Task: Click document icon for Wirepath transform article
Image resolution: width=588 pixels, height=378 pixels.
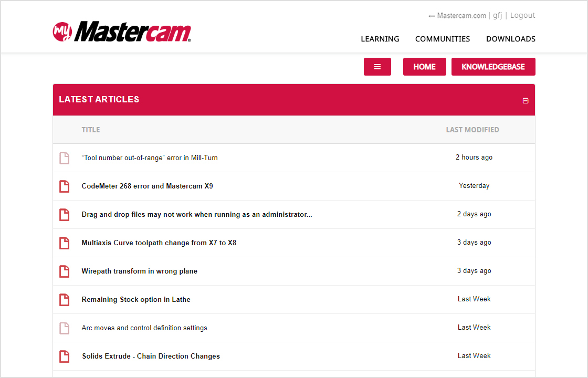Action: pyautogui.click(x=65, y=271)
